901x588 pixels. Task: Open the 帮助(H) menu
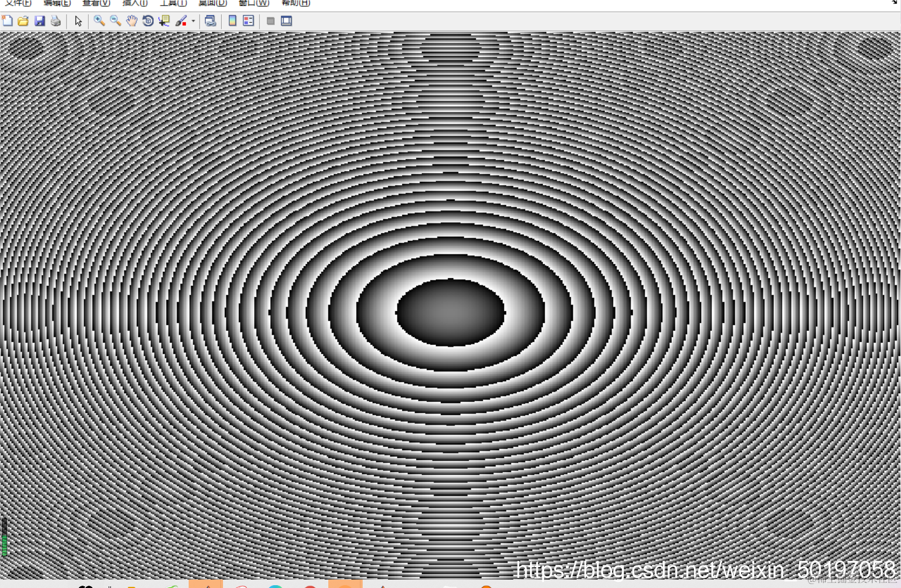coord(296,3)
